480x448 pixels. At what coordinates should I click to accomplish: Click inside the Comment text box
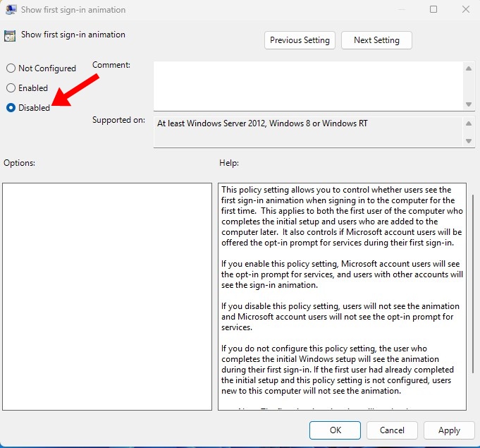(x=309, y=86)
